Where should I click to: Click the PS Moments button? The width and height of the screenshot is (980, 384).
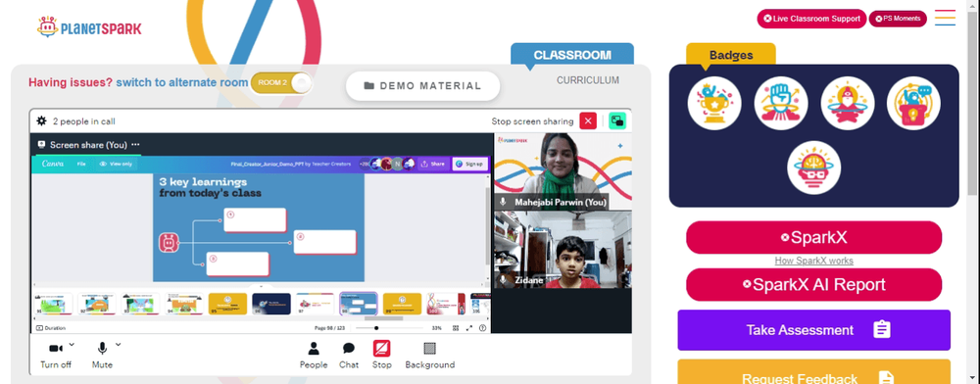(898, 19)
